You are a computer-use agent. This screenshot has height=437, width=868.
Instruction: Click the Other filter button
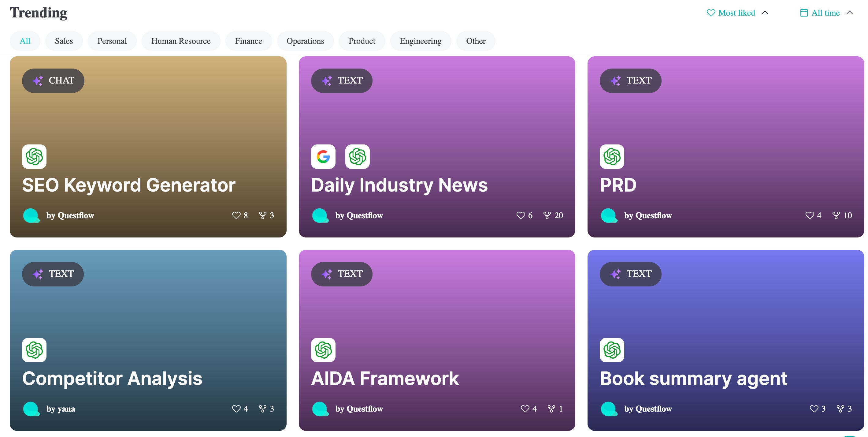coord(476,41)
